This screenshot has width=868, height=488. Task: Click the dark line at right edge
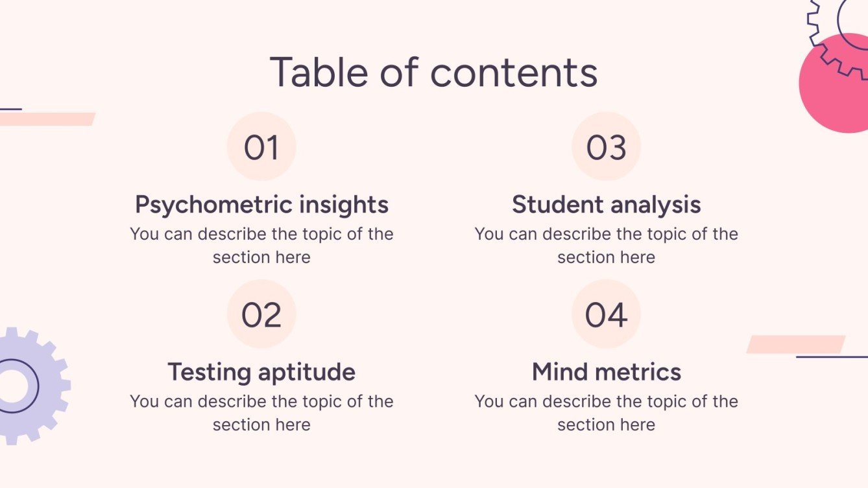coord(832,356)
